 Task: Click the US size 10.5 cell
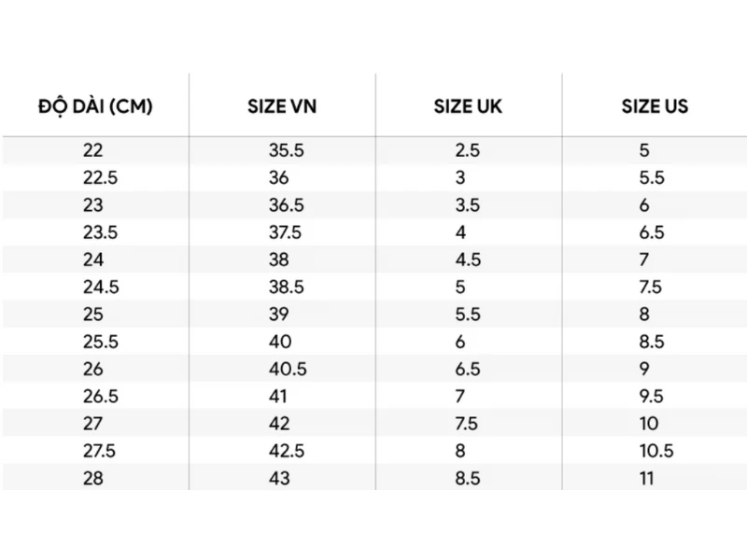pos(656,451)
